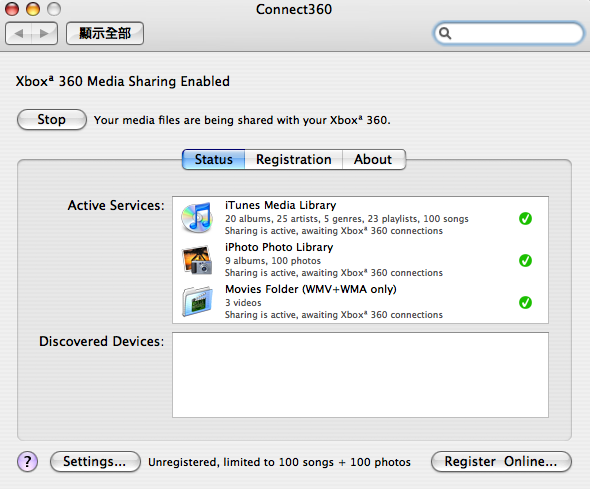This screenshot has height=489, width=590.
Task: Click the green checkmark beside iPhoto Photo Library
Action: coord(525,260)
